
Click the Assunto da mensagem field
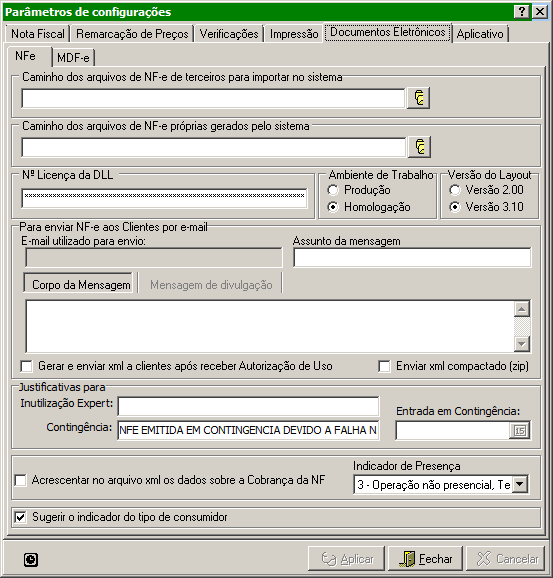pos(412,257)
